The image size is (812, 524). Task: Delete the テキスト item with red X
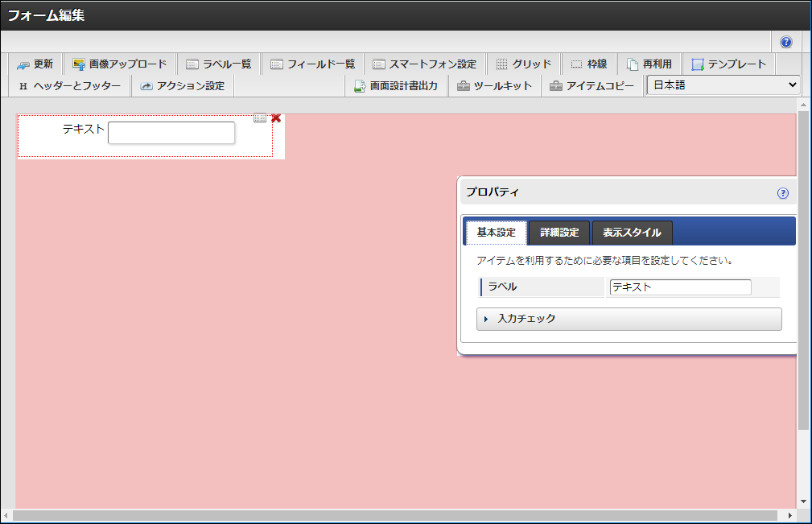coord(276,118)
